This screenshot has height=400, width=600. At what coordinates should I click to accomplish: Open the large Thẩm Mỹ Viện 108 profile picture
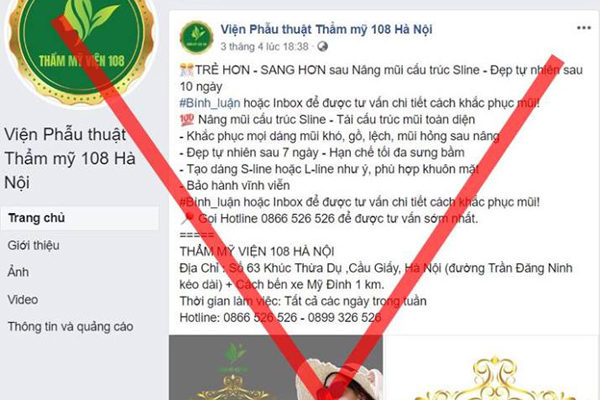point(81,50)
